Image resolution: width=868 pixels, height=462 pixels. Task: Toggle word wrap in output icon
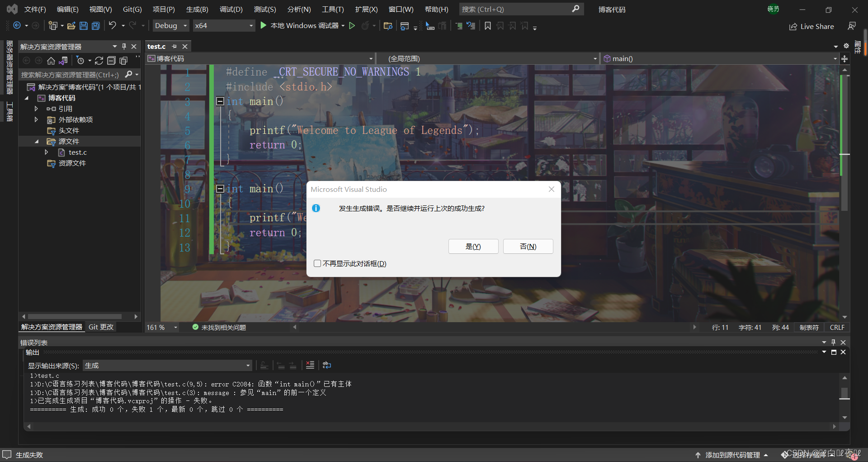(x=327, y=365)
